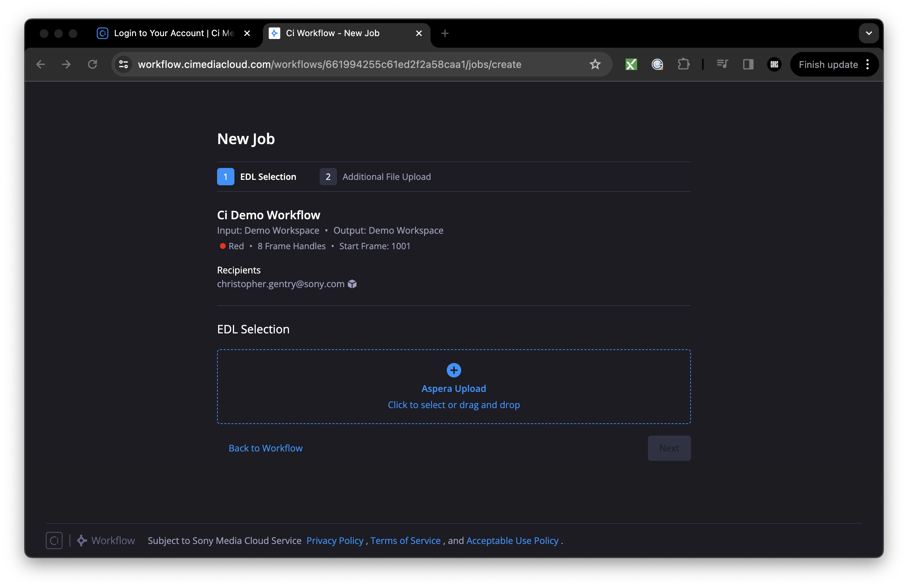This screenshot has height=588, width=908.
Task: Expand the tab search dropdown arrow
Action: coord(869,33)
